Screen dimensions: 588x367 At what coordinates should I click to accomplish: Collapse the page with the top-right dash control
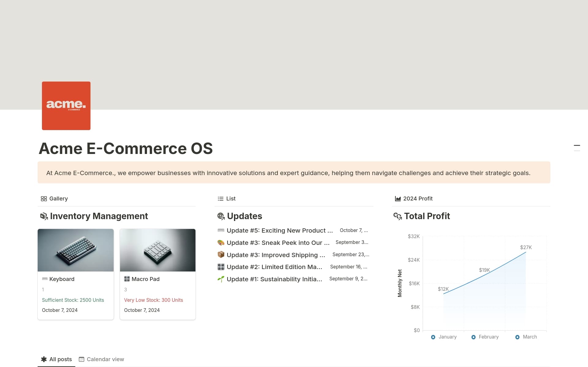click(577, 146)
